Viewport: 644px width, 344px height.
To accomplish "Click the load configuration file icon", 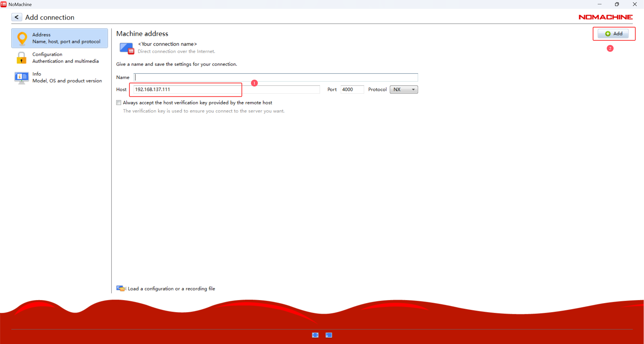I will pyautogui.click(x=121, y=288).
